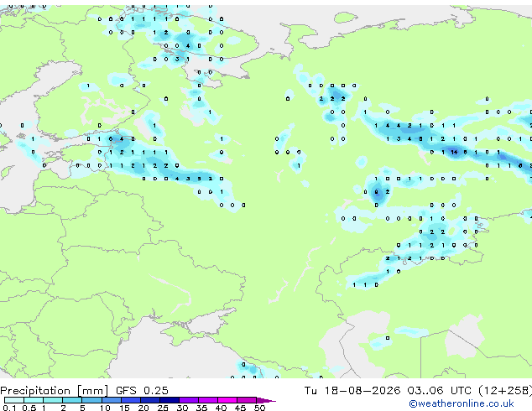Click the 2–5 mm legend color swatch
The height and width of the screenshot is (411, 532).
click(x=72, y=400)
